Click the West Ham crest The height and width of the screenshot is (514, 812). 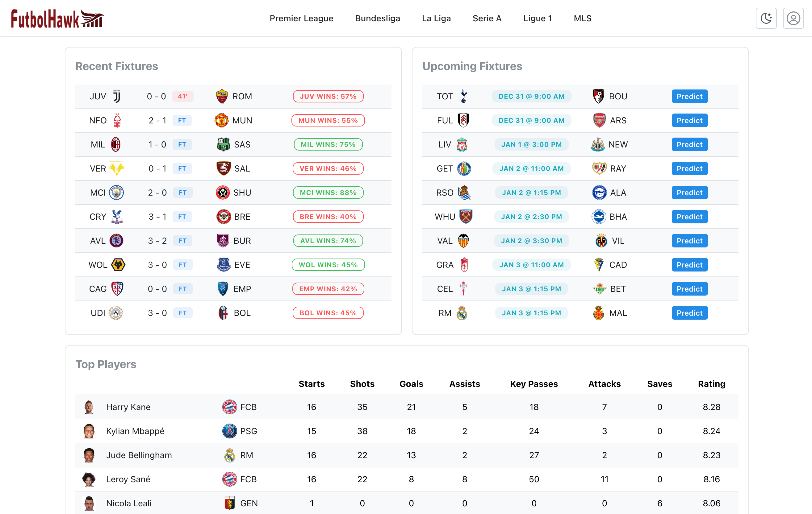(465, 217)
